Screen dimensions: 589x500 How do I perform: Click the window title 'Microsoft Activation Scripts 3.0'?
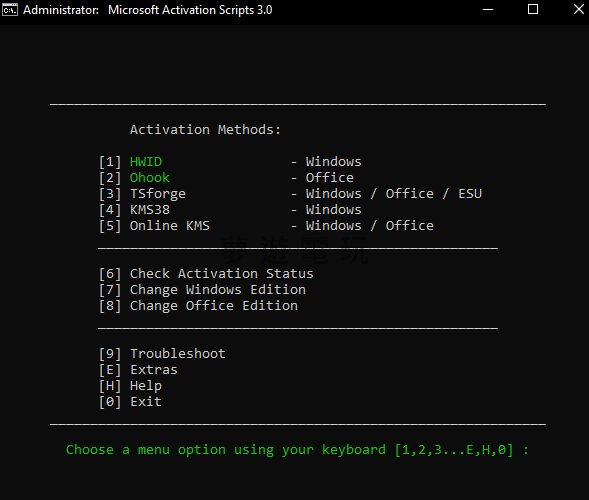pos(190,10)
